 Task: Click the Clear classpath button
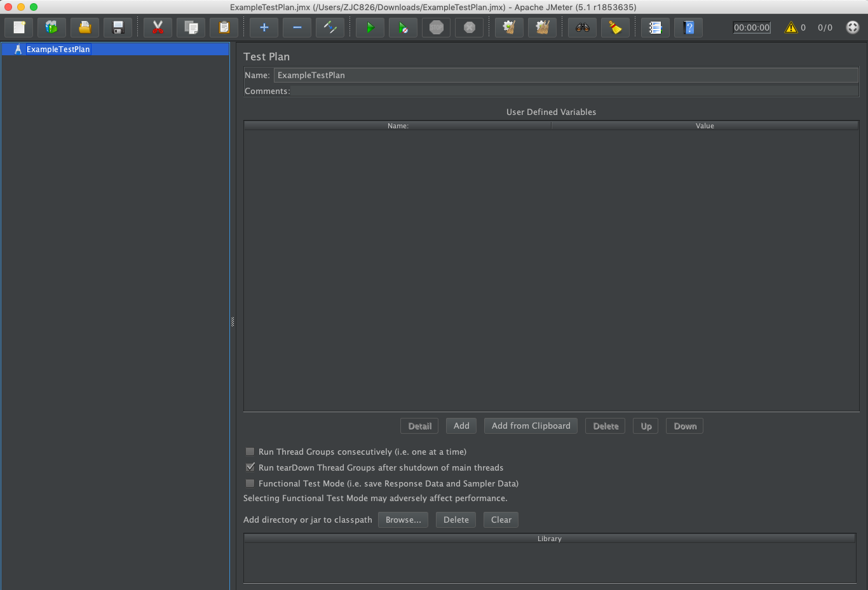pos(501,520)
